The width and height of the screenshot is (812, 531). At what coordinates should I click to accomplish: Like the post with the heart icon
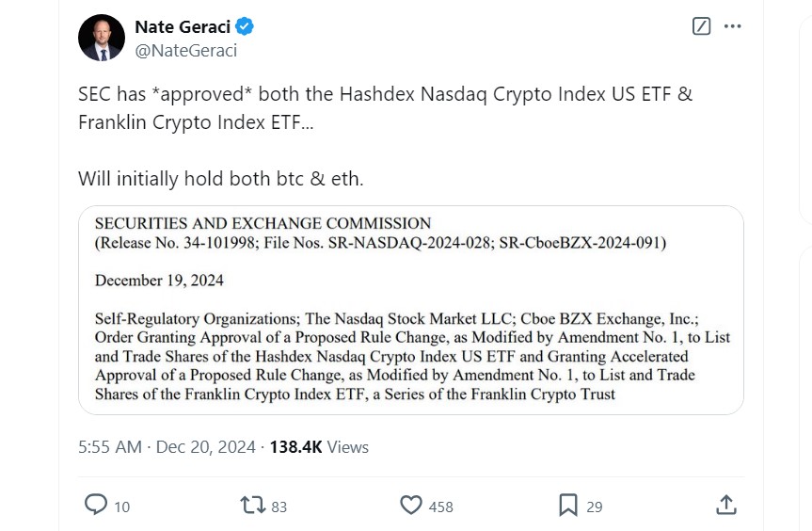point(411,506)
